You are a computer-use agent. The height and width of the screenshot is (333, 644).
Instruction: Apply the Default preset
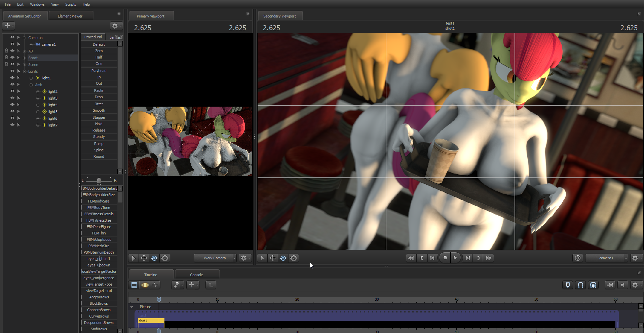click(x=99, y=44)
